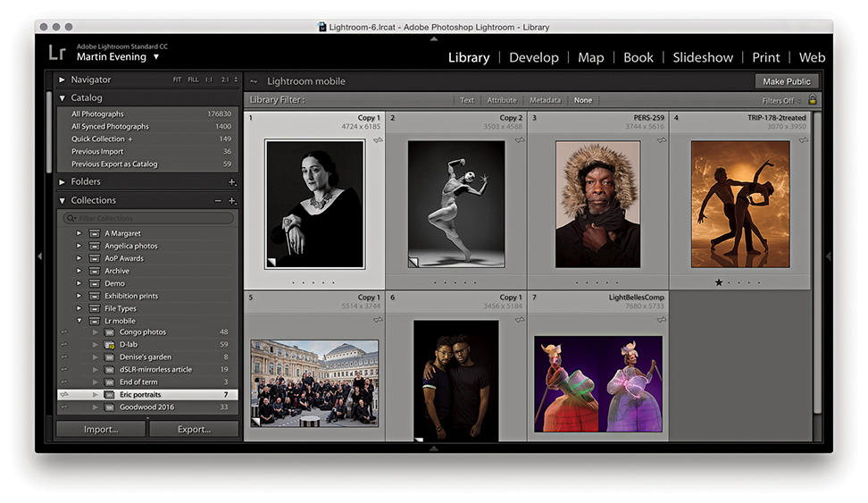Click the Filter Collections search field
This screenshot has width=868, height=503.
tap(149, 218)
